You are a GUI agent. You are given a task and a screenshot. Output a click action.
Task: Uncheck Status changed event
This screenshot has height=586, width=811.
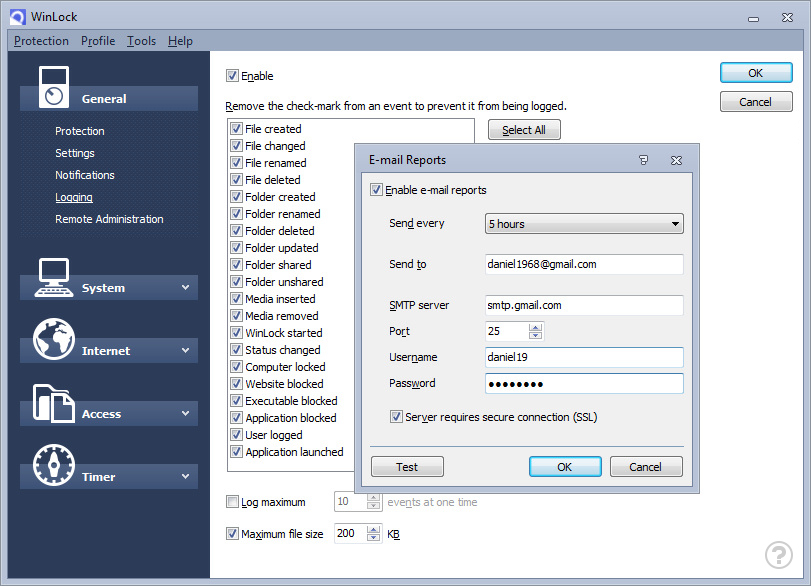coord(236,350)
